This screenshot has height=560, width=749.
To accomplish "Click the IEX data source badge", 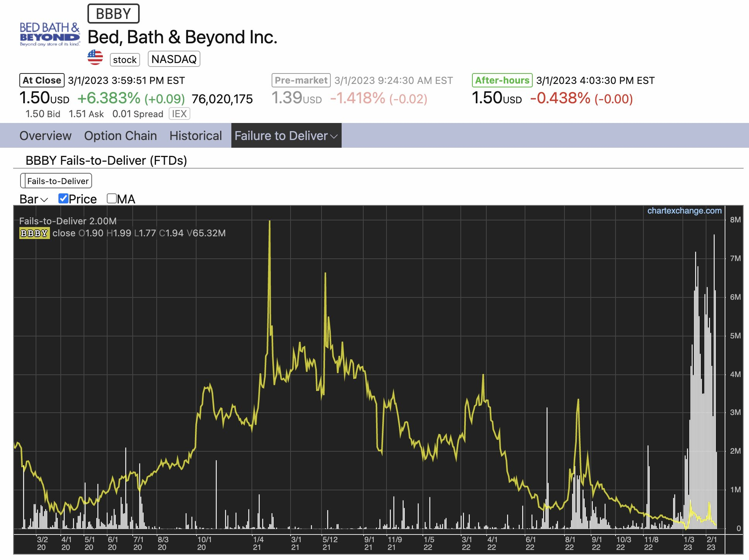I will [179, 114].
